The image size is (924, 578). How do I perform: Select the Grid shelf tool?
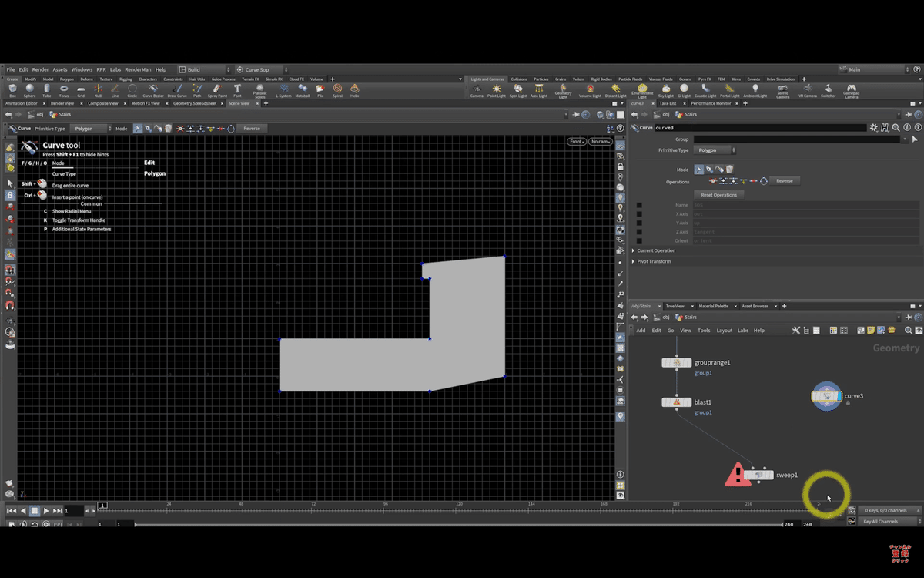click(81, 91)
